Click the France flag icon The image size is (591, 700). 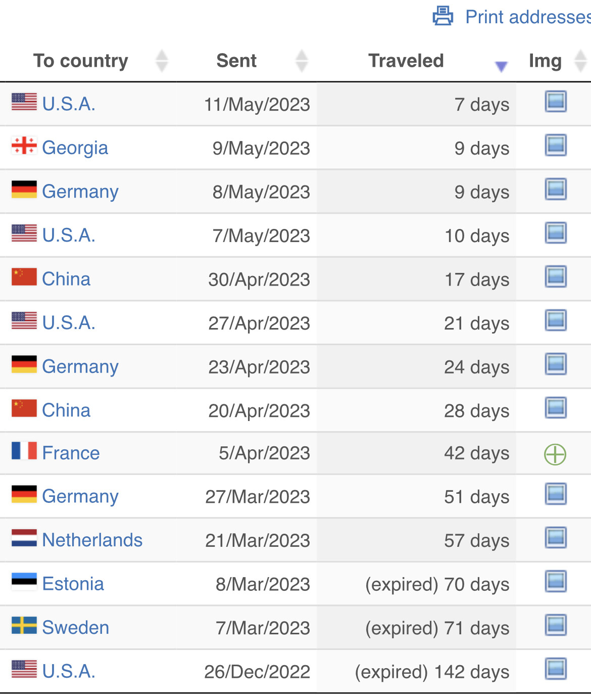click(24, 451)
